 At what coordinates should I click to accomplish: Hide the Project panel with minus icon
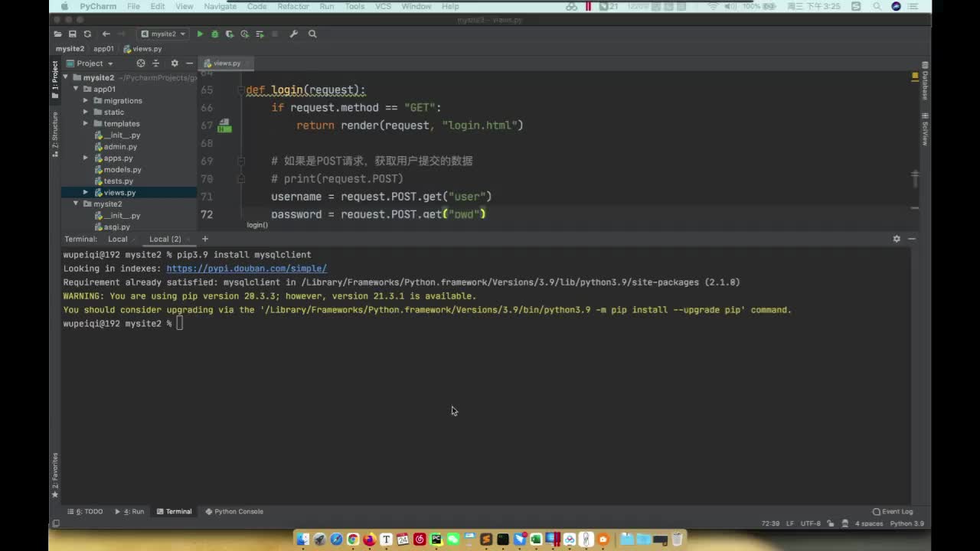pyautogui.click(x=189, y=64)
